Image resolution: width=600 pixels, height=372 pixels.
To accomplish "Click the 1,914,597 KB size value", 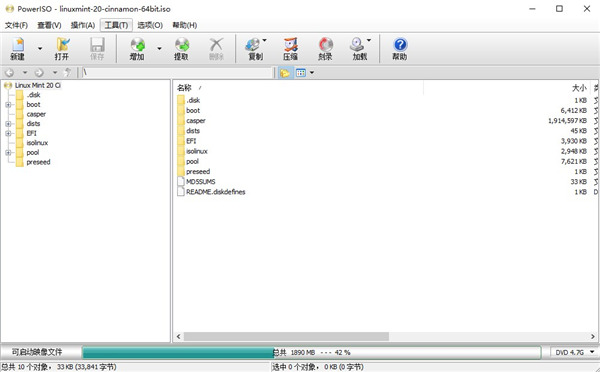I will coord(567,121).
